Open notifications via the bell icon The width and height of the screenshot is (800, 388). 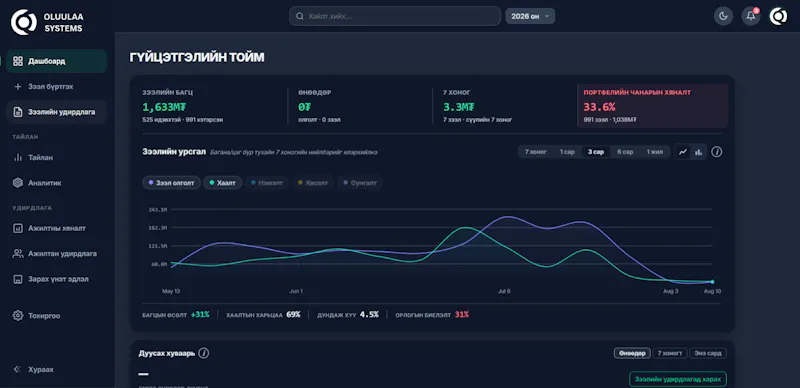(x=751, y=16)
